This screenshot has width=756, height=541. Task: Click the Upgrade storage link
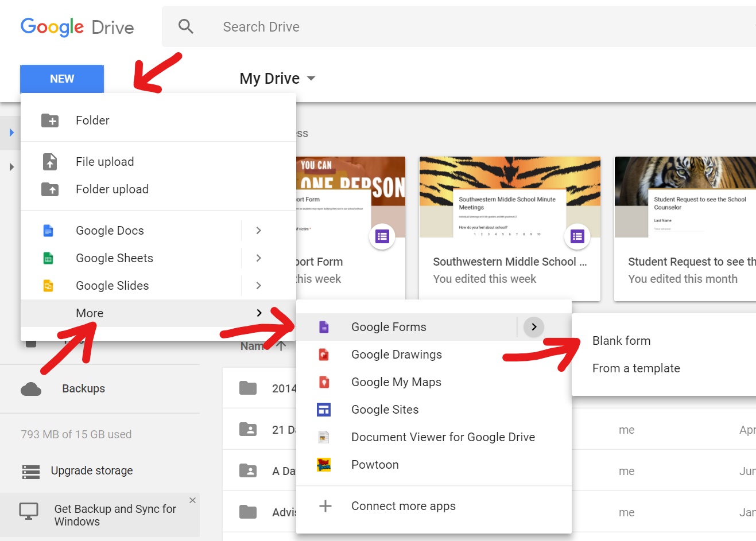[92, 471]
